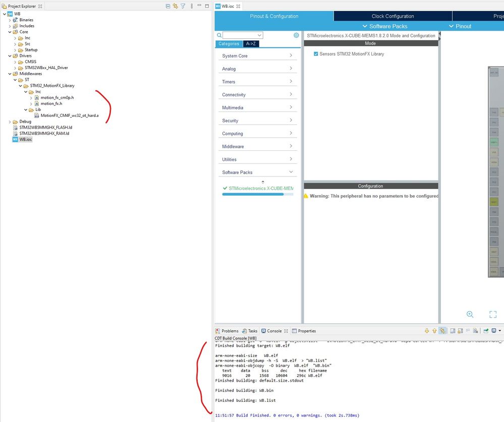The width and height of the screenshot is (504, 422).
Task: Jump to next error in the console toolbar
Action: (x=427, y=331)
